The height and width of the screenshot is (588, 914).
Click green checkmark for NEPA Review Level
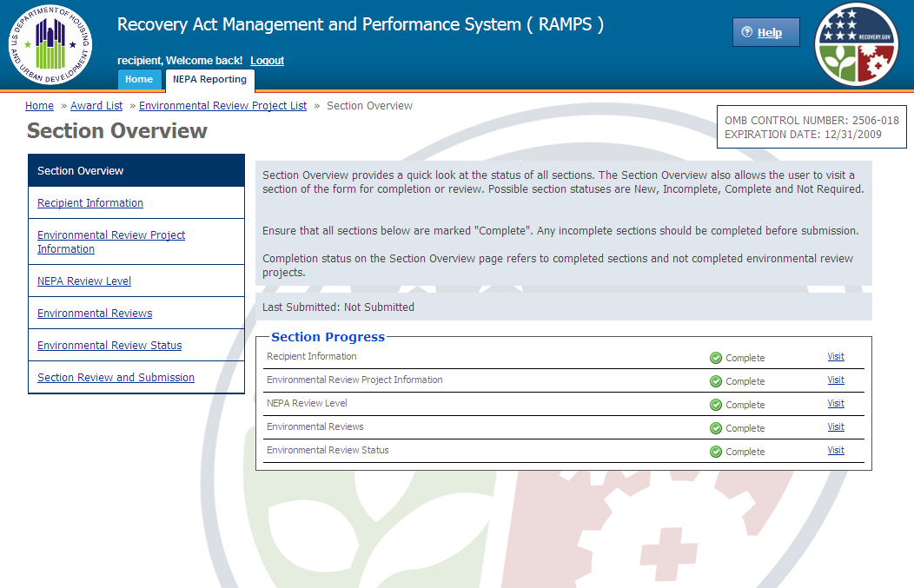pos(716,405)
